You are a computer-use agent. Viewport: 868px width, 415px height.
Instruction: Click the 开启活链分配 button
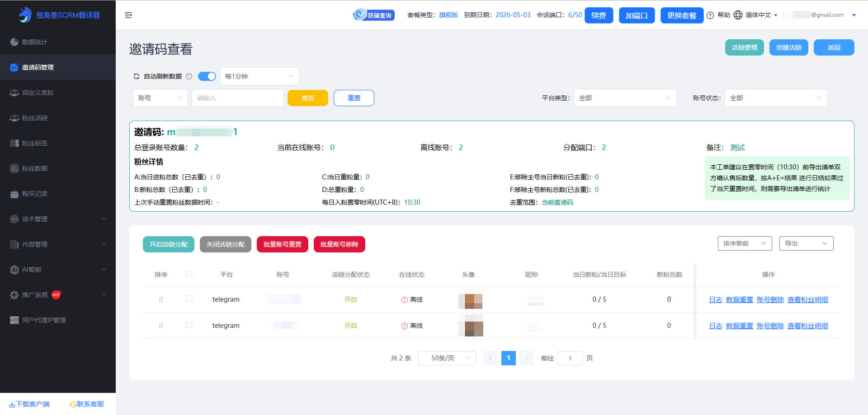pyautogui.click(x=169, y=244)
